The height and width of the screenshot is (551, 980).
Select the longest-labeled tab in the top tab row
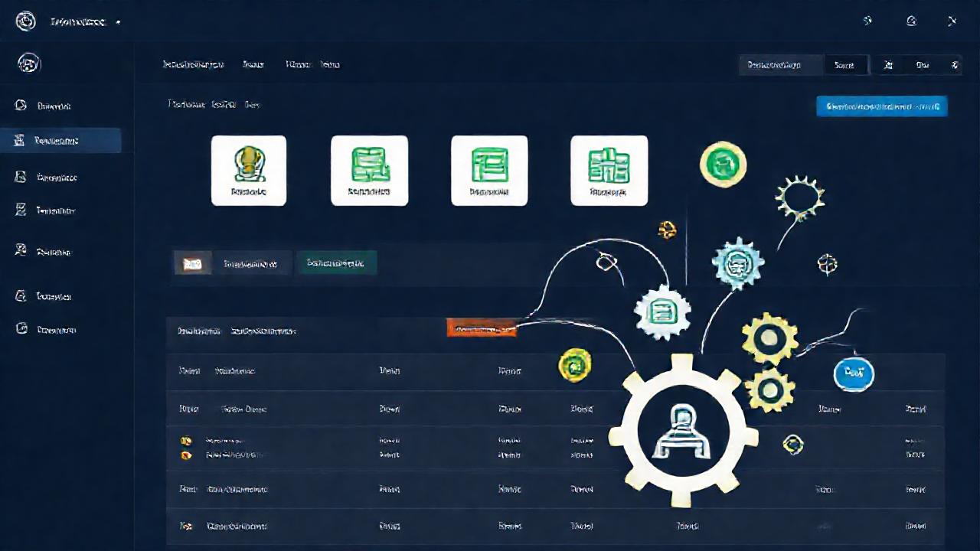click(193, 65)
